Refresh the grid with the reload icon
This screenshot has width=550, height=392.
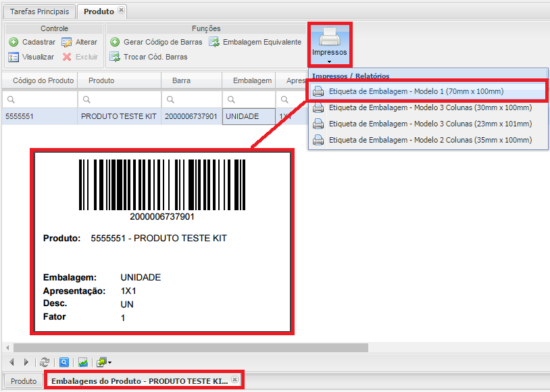(45, 362)
